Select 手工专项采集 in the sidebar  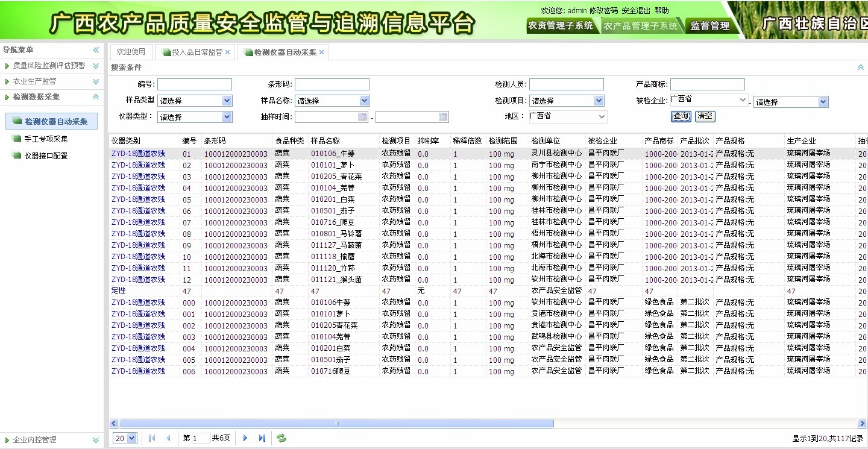46,139
